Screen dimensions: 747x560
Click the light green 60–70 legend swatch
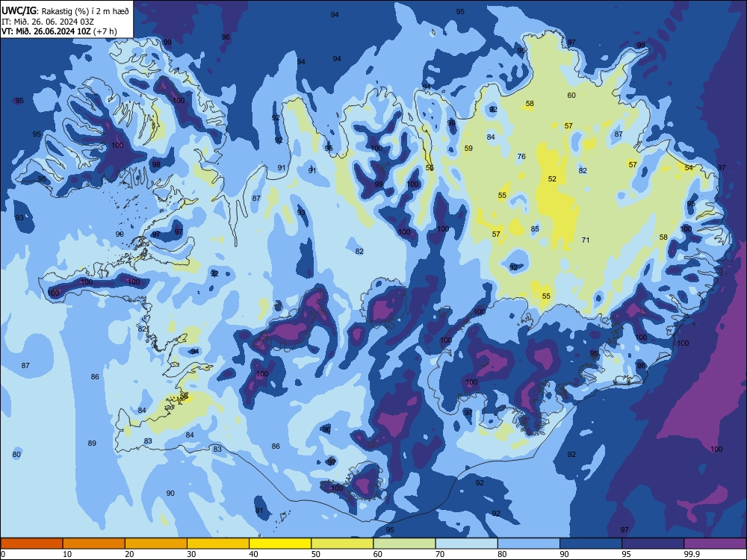(404, 544)
